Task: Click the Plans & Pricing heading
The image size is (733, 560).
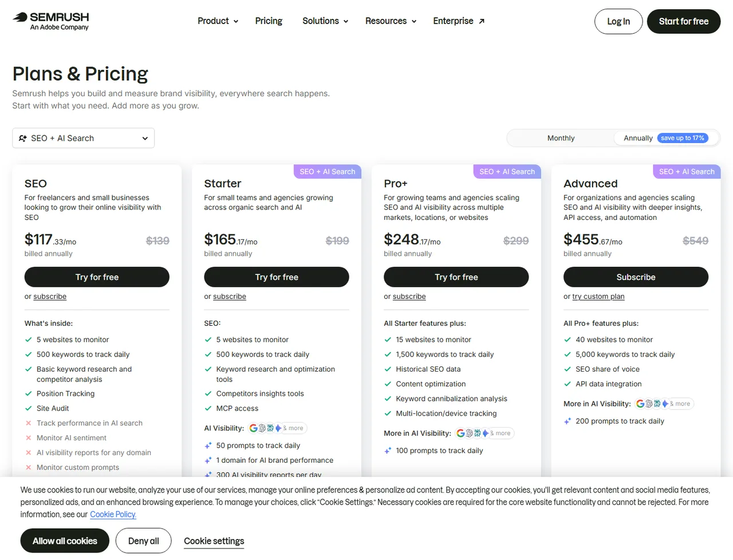Action: (x=80, y=74)
